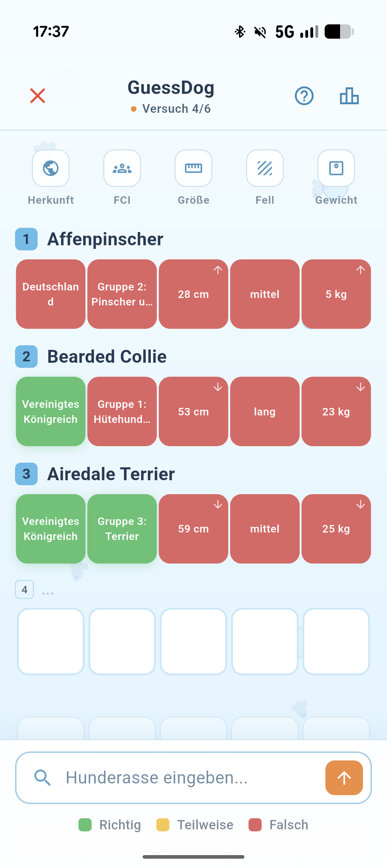Click the green Richtig legend swatch

(x=85, y=825)
